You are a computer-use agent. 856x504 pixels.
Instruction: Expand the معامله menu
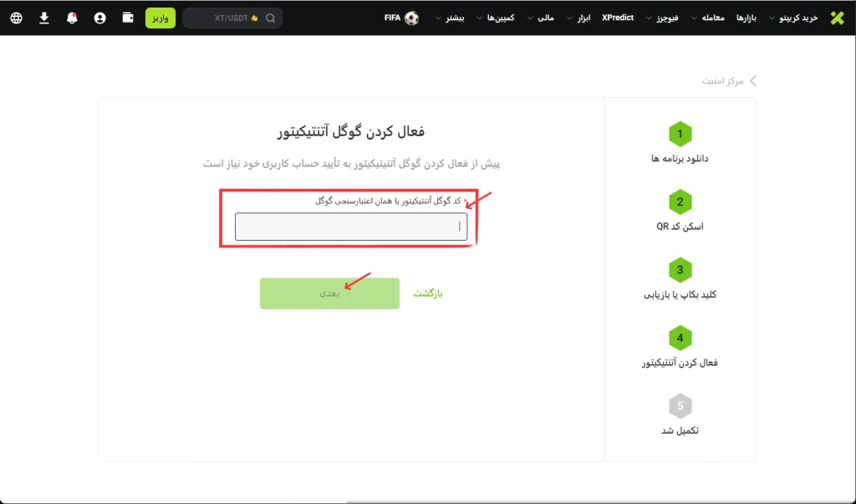(x=707, y=18)
